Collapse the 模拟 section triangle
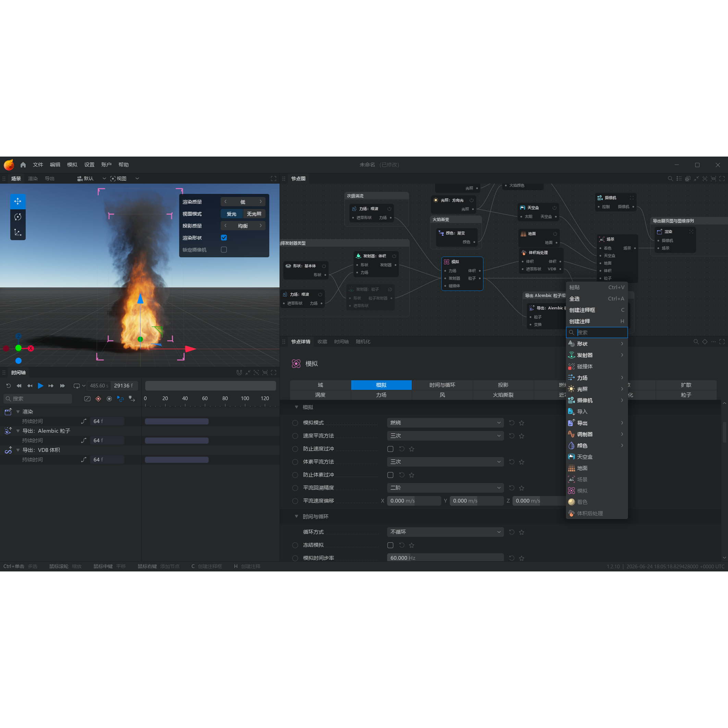Image resolution: width=728 pixels, height=728 pixels. [x=296, y=407]
